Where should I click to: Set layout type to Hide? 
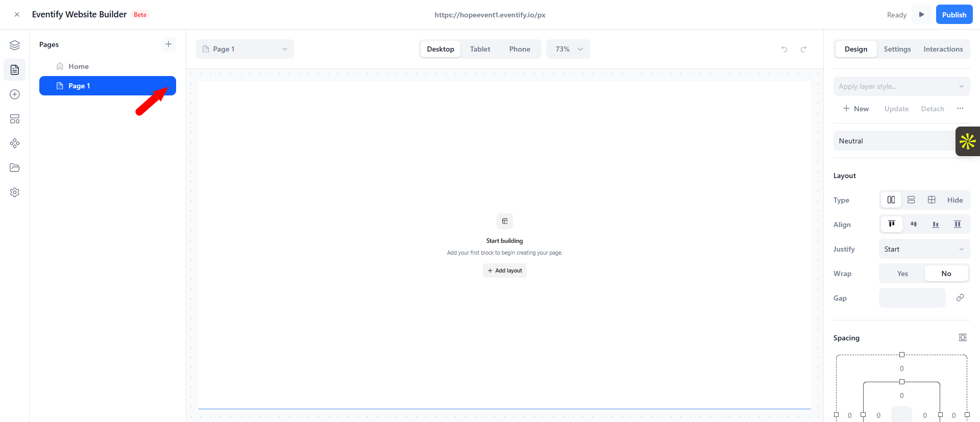pyautogui.click(x=955, y=200)
